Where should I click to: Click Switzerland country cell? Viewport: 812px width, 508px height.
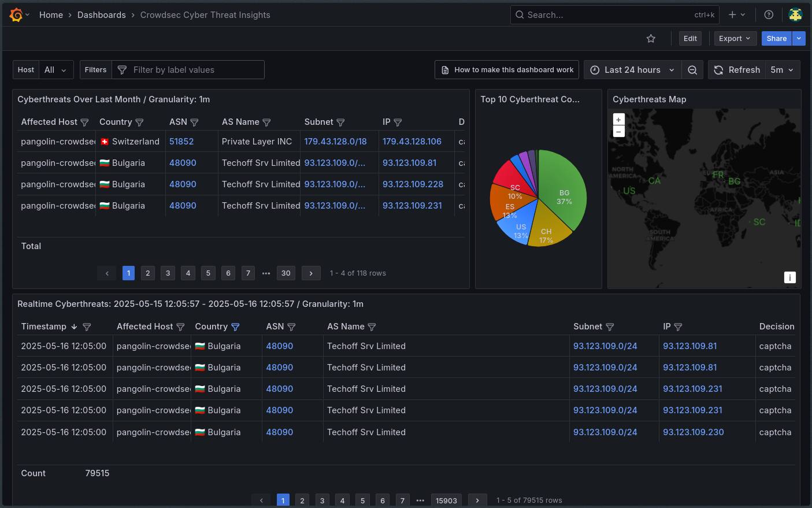click(x=129, y=142)
